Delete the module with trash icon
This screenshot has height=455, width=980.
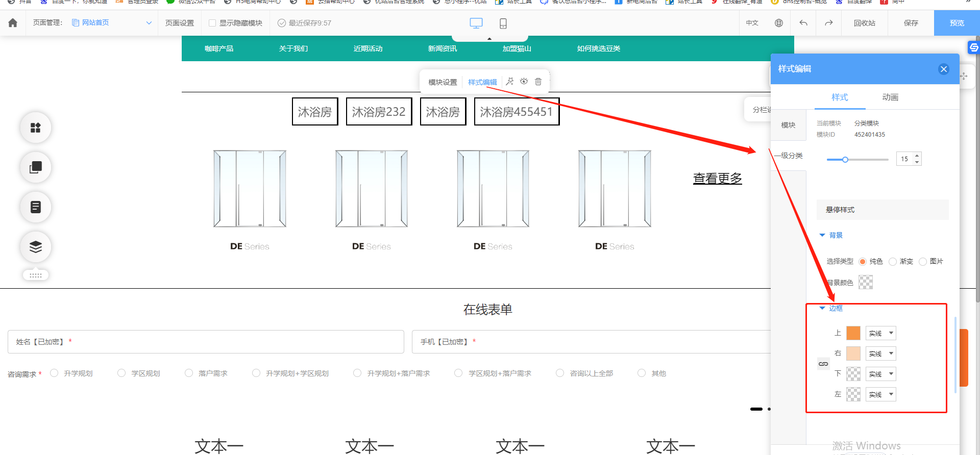tap(538, 82)
